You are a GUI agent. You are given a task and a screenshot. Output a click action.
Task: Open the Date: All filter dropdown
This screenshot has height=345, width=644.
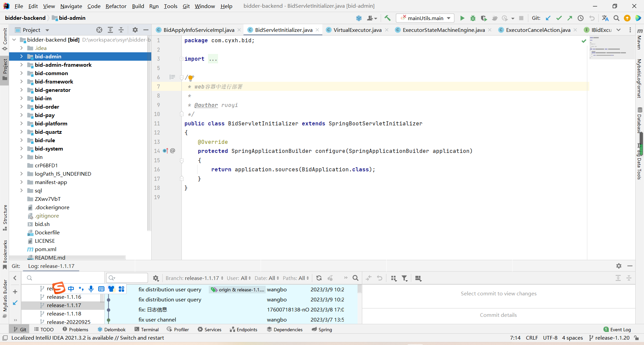(x=267, y=278)
